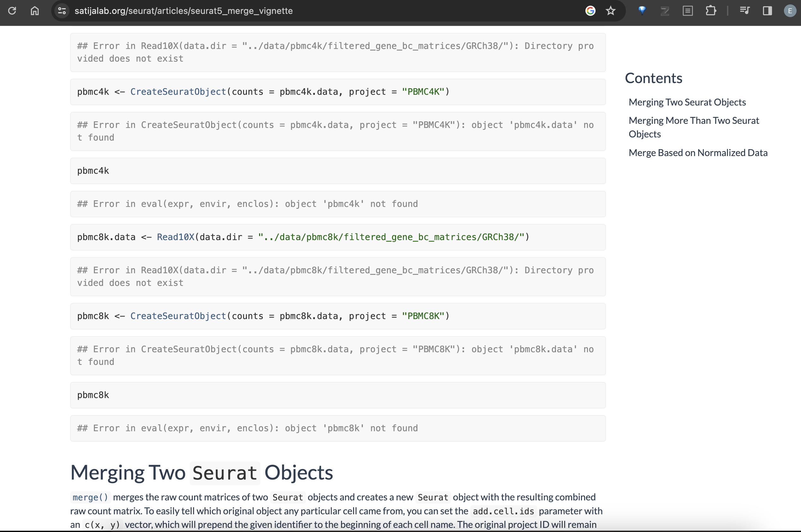Open the Zotero connector extension
Screen dimensions: 801x532
tap(664, 10)
